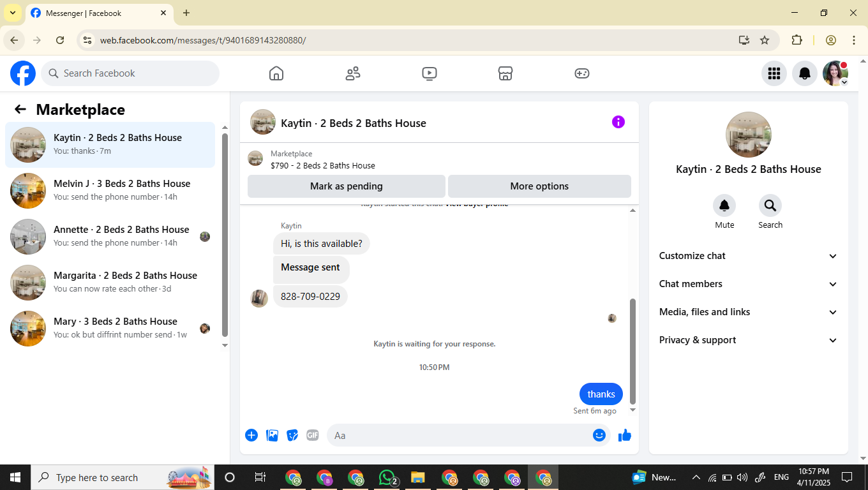Open the Facebook logo home link
The width and height of the screenshot is (868, 490).
coord(23,73)
